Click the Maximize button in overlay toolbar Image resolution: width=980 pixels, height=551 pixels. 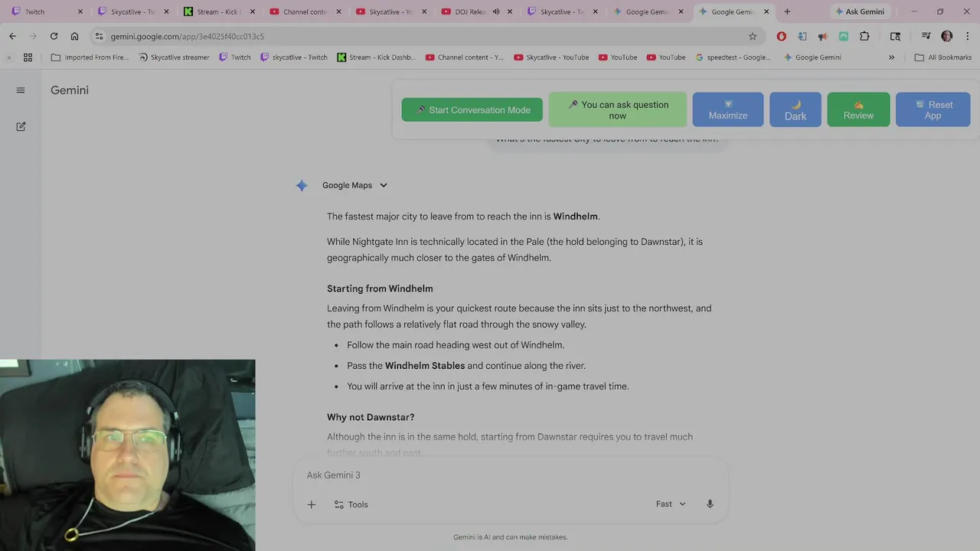click(728, 109)
